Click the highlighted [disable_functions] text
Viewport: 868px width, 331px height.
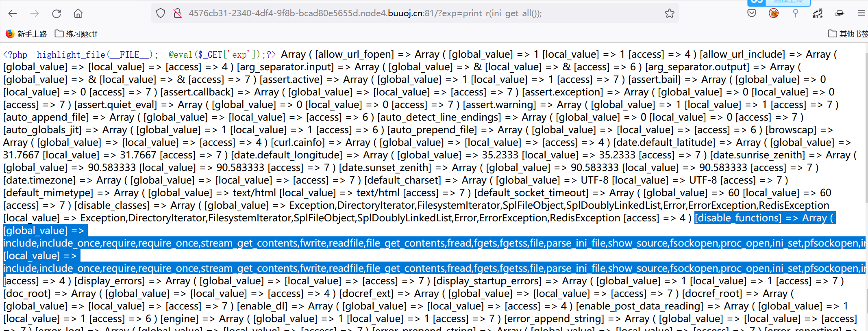point(738,218)
